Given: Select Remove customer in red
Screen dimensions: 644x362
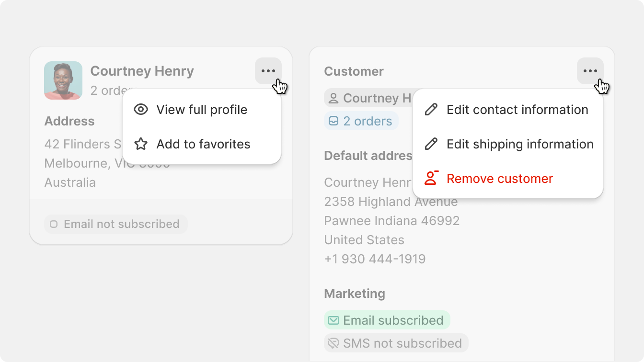Looking at the screenshot, I should 500,179.
